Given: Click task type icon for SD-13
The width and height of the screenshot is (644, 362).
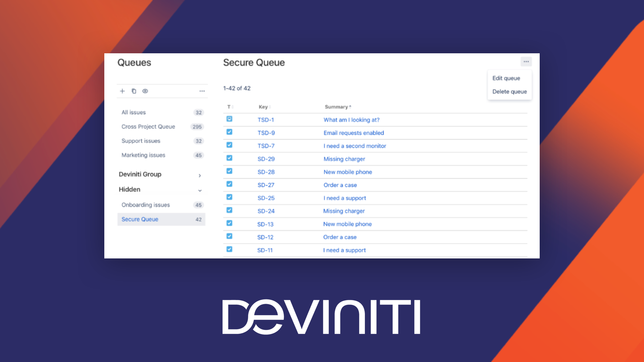Looking at the screenshot, I should 229,223.
